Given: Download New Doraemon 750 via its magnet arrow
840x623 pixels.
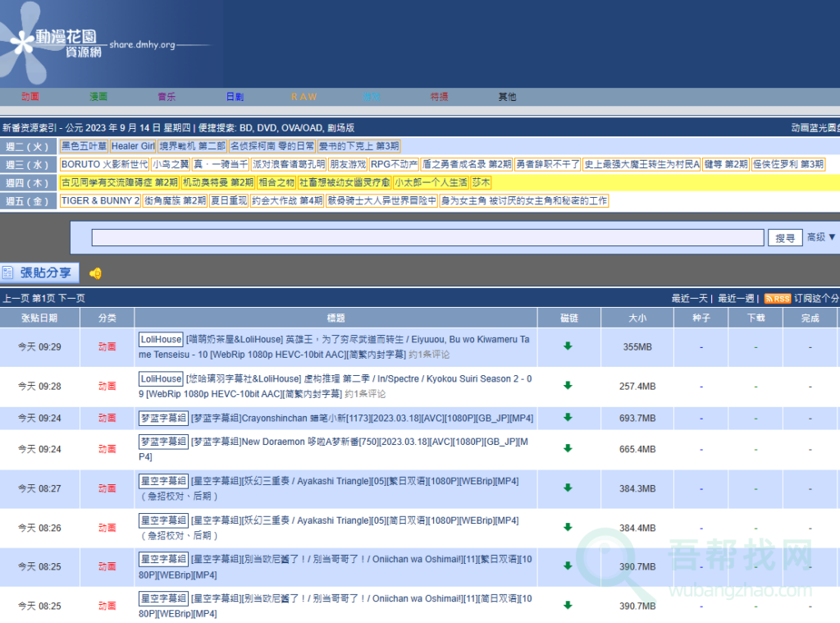Looking at the screenshot, I should pos(568,449).
